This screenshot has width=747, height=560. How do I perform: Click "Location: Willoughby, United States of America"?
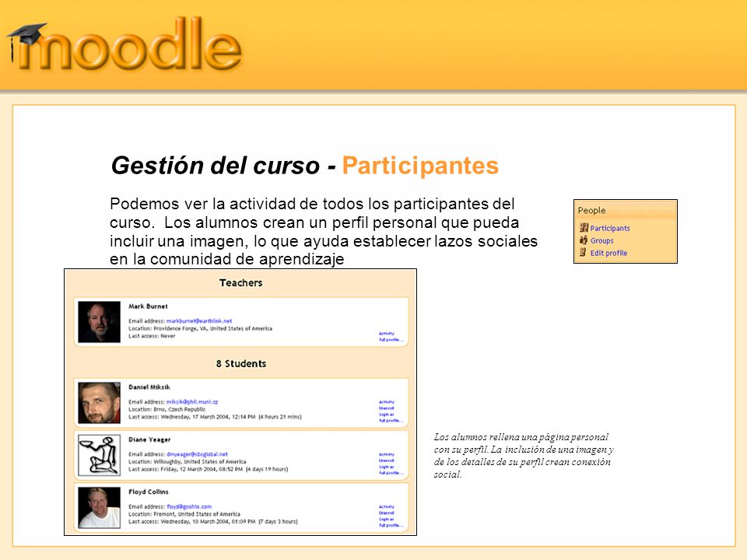pyautogui.click(x=188, y=462)
